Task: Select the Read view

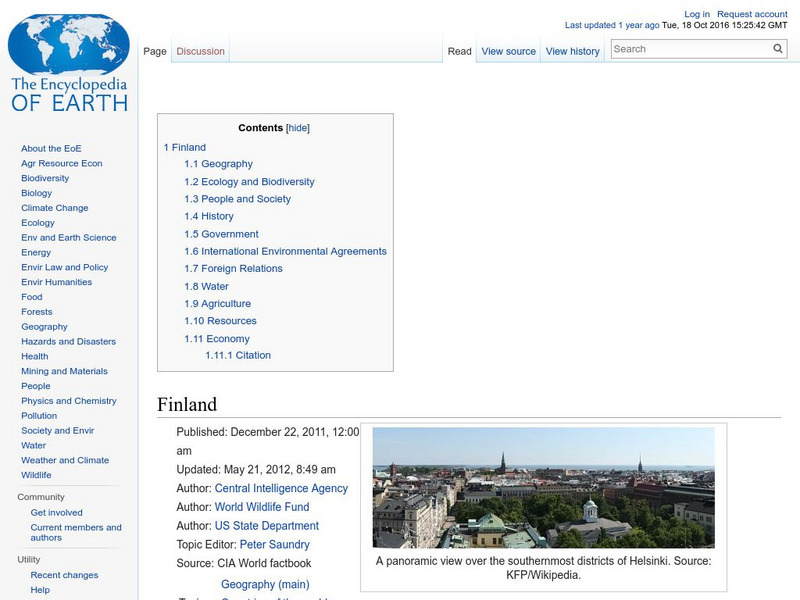Action: [x=459, y=51]
